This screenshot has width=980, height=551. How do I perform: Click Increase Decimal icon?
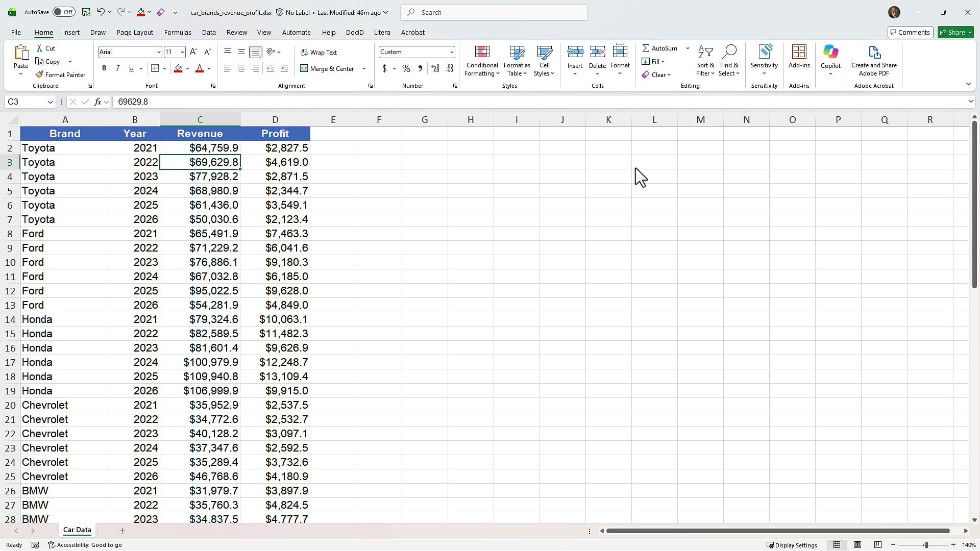435,68
